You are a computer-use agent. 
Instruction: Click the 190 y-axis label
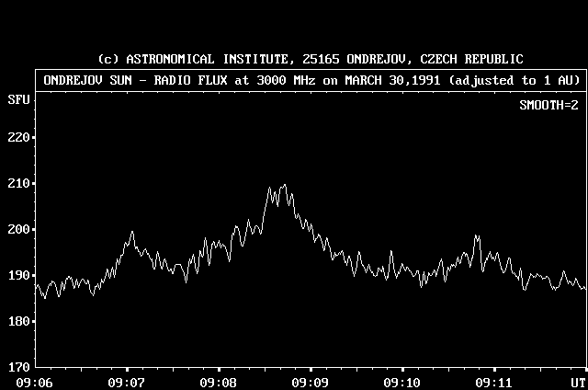point(17,275)
